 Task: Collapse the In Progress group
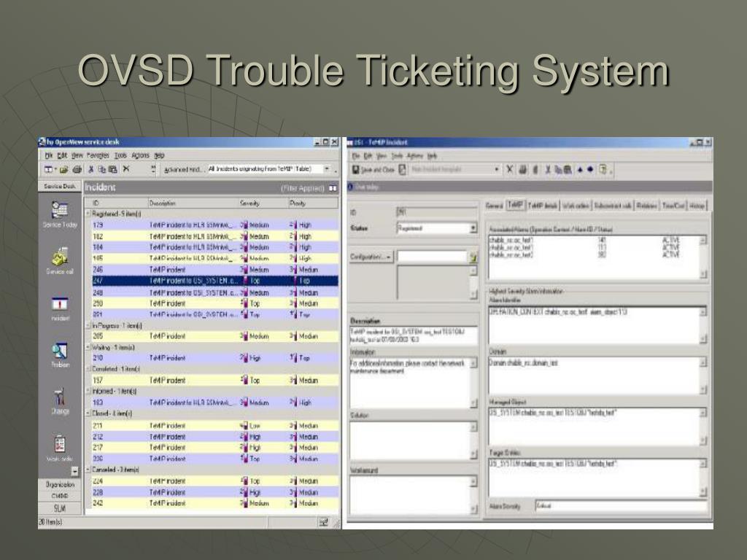(x=88, y=326)
